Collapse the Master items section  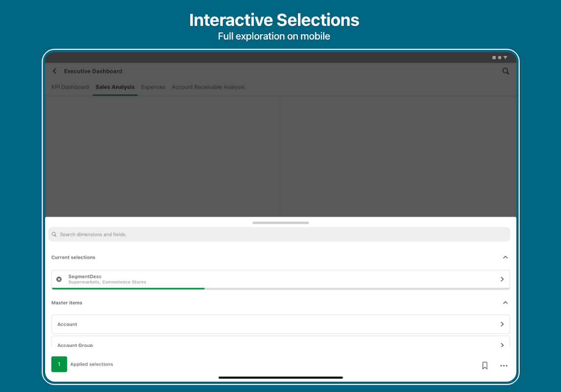click(505, 303)
